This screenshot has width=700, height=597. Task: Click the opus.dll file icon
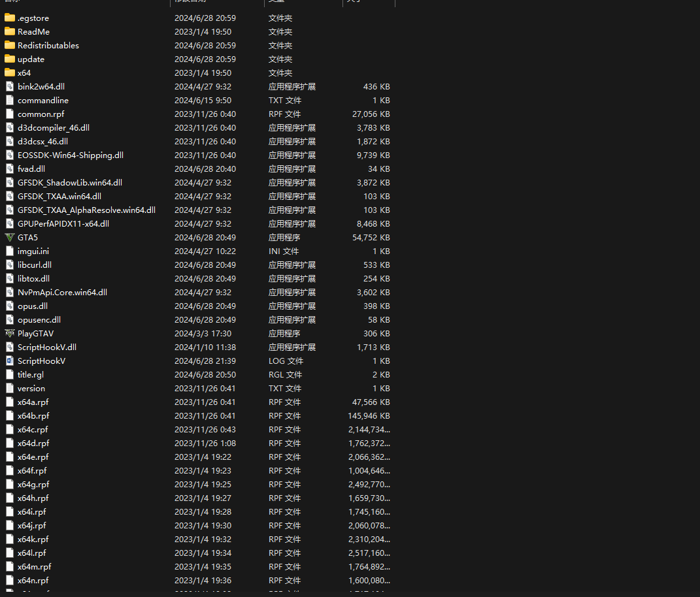click(x=10, y=306)
